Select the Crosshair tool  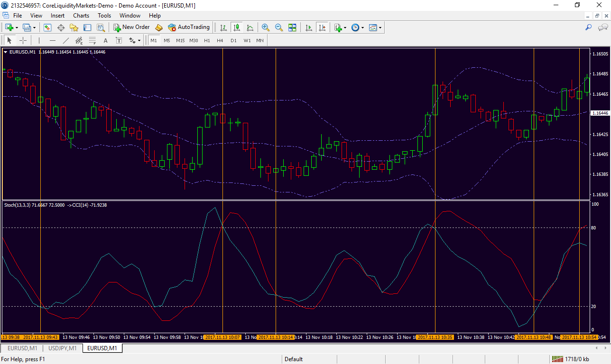coord(23,41)
